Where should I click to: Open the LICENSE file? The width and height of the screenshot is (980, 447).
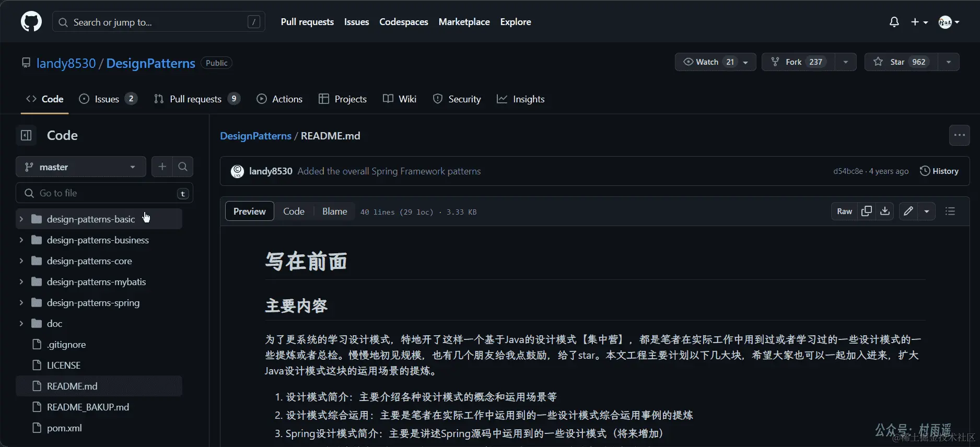(99, 365)
